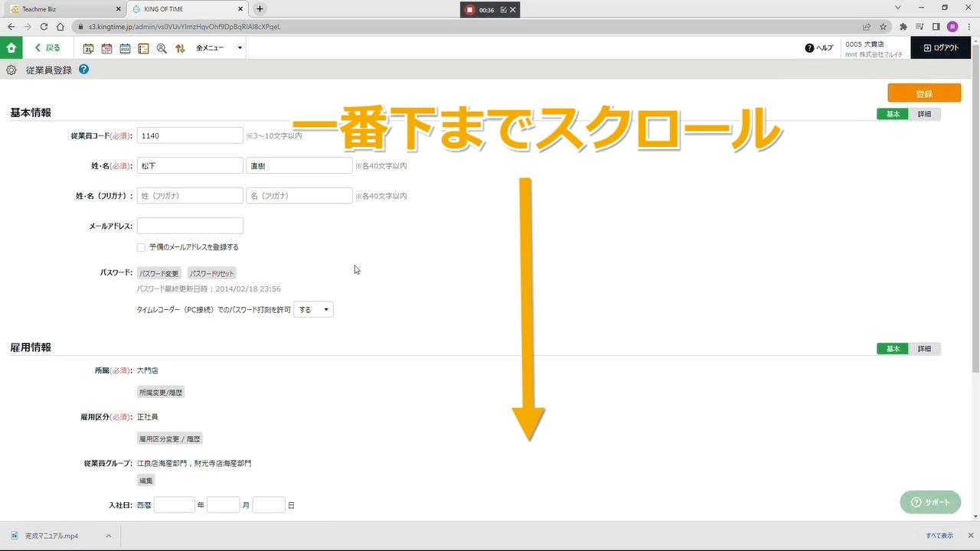Image resolution: width=980 pixels, height=551 pixels.
Task: Expand the 完成マニュアル.mp4 download options chevron
Action: (x=109, y=536)
